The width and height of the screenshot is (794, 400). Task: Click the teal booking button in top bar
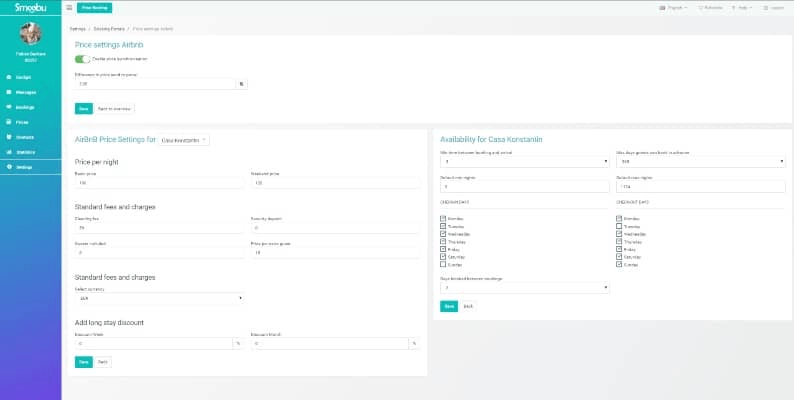pos(94,8)
